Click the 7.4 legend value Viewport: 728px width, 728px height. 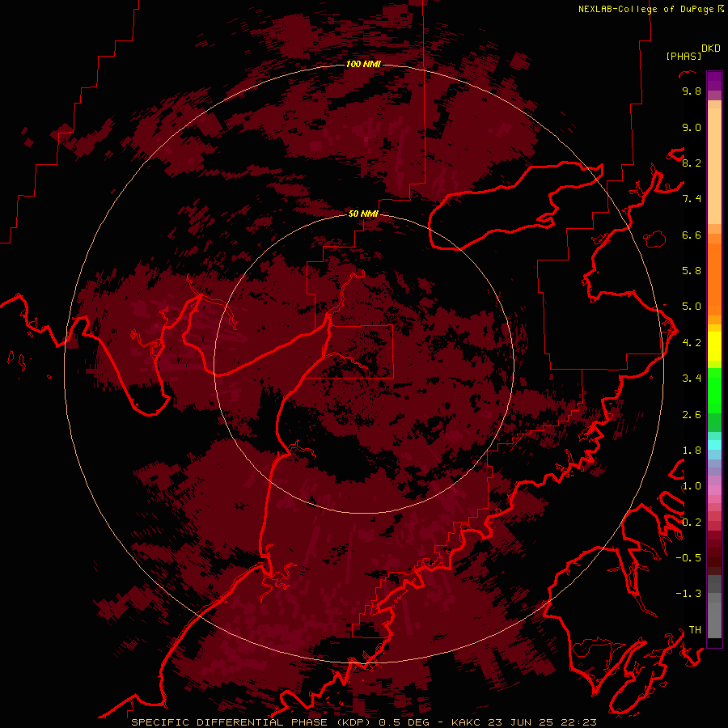(692, 199)
